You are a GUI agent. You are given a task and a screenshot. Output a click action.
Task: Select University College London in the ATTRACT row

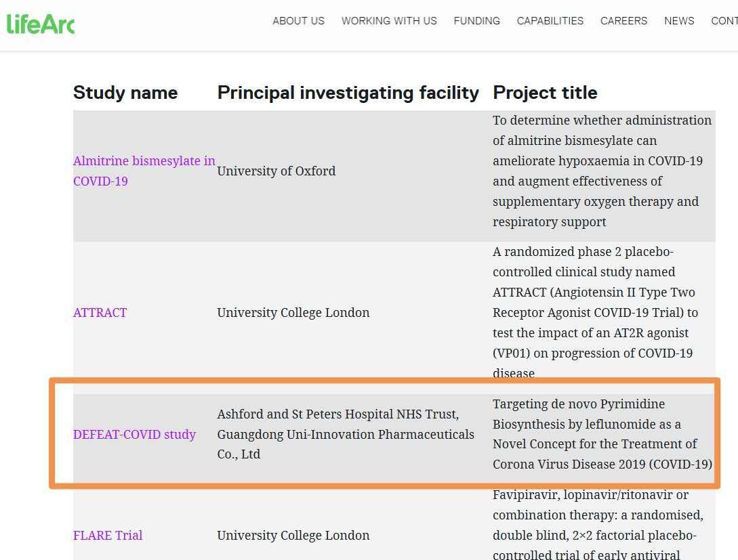coord(293,313)
